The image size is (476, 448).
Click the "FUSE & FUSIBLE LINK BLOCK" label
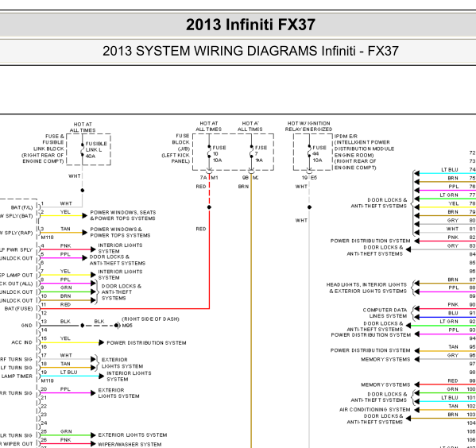[42, 149]
